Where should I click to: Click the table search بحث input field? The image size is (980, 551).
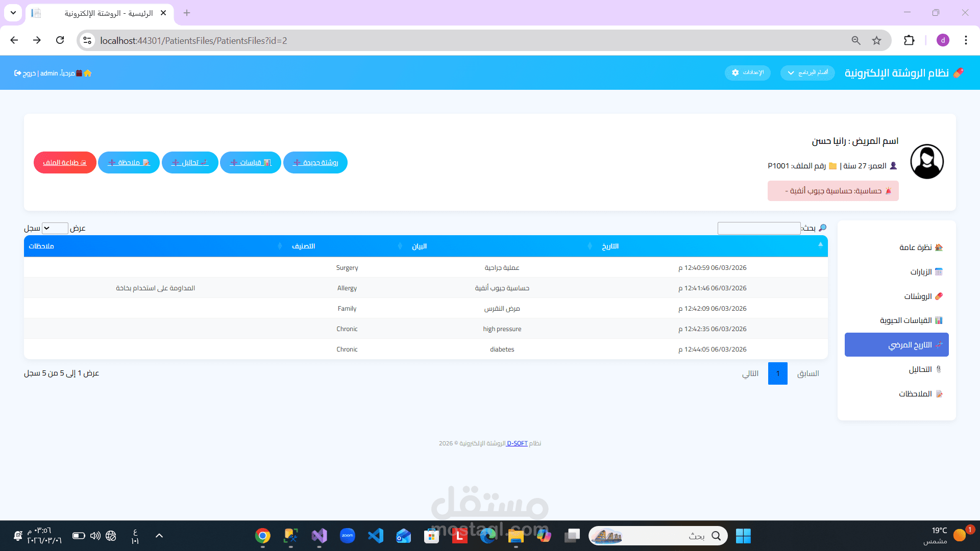coord(758,228)
